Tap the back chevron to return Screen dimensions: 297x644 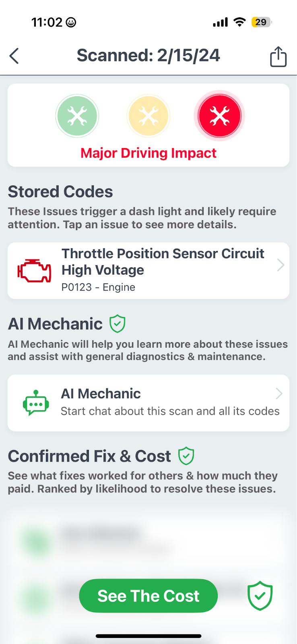[14, 56]
